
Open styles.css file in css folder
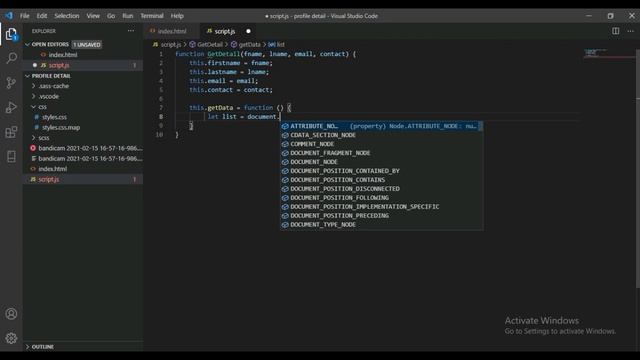click(54, 117)
